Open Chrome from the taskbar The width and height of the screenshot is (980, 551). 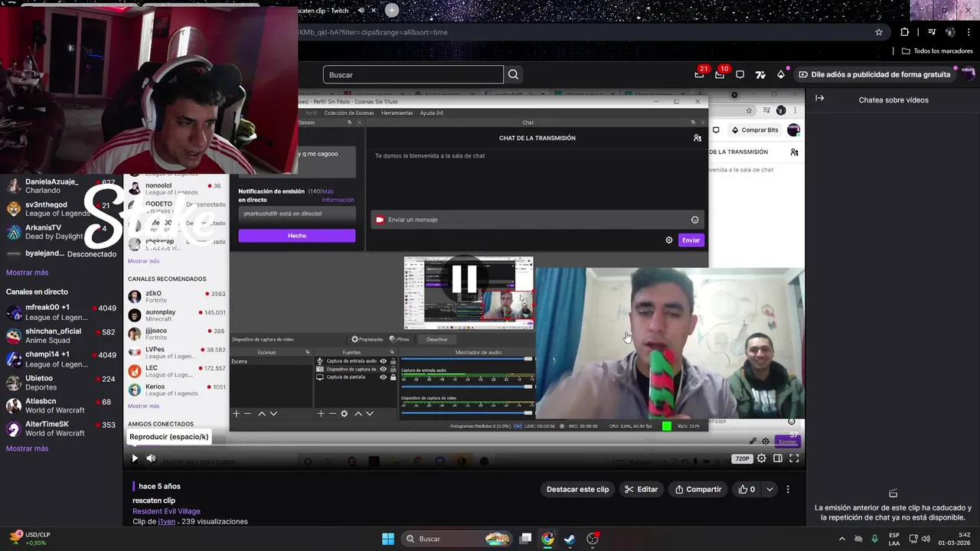pyautogui.click(x=547, y=539)
